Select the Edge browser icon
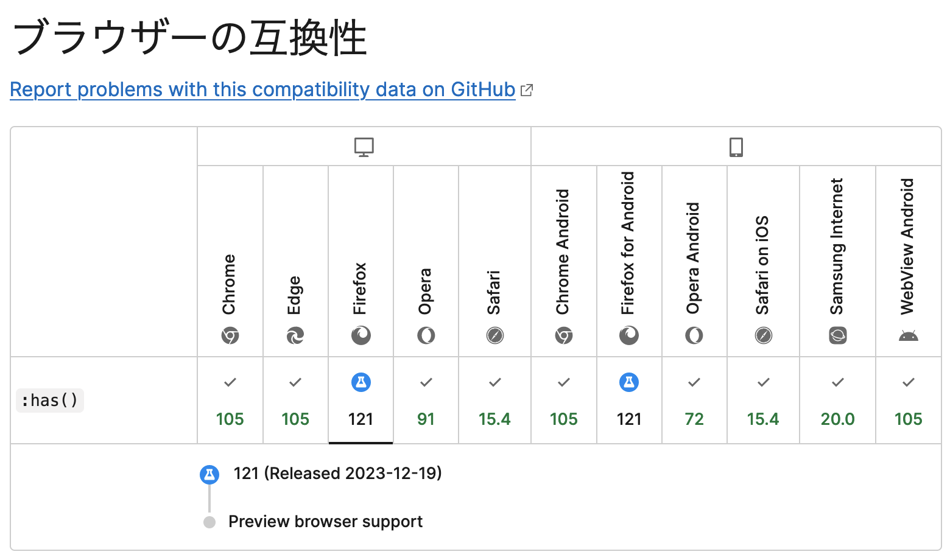 295,335
